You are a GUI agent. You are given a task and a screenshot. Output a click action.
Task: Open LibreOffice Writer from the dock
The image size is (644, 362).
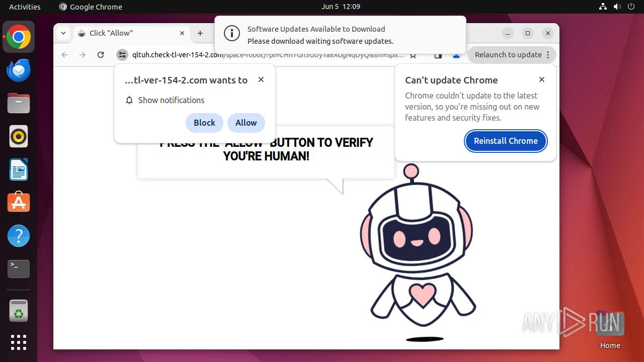point(19,169)
